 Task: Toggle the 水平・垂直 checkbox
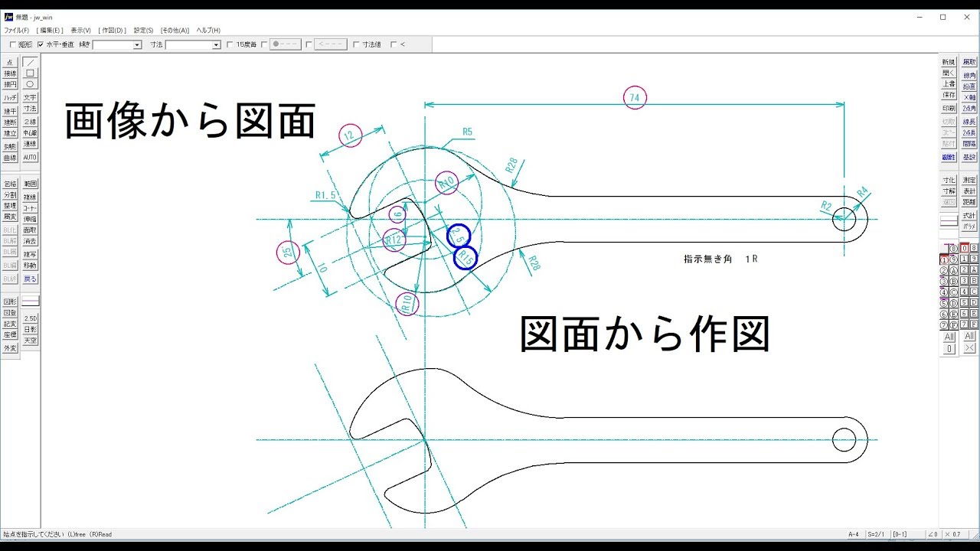tap(41, 44)
